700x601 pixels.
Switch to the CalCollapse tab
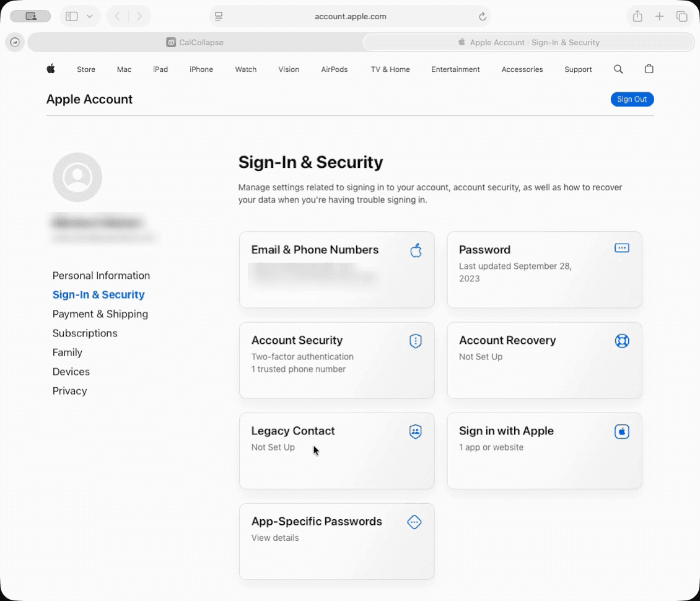point(195,42)
